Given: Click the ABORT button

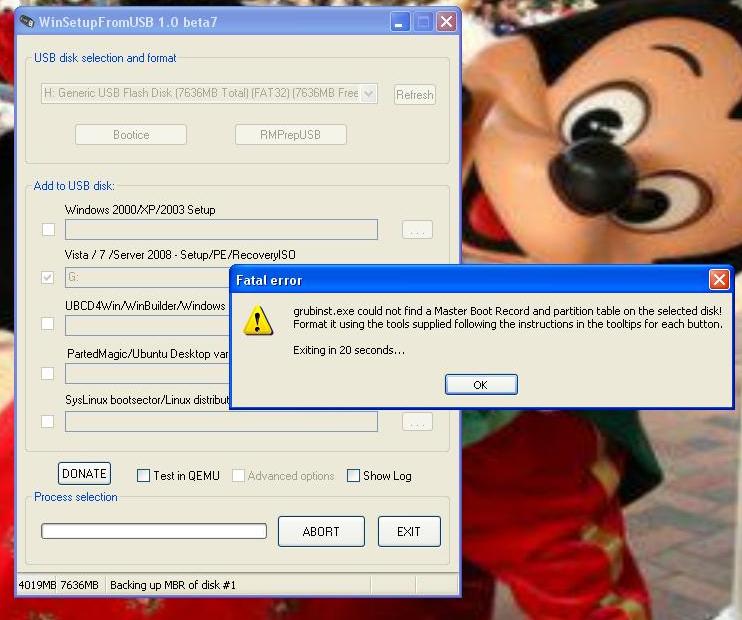Looking at the screenshot, I should tap(321, 531).
